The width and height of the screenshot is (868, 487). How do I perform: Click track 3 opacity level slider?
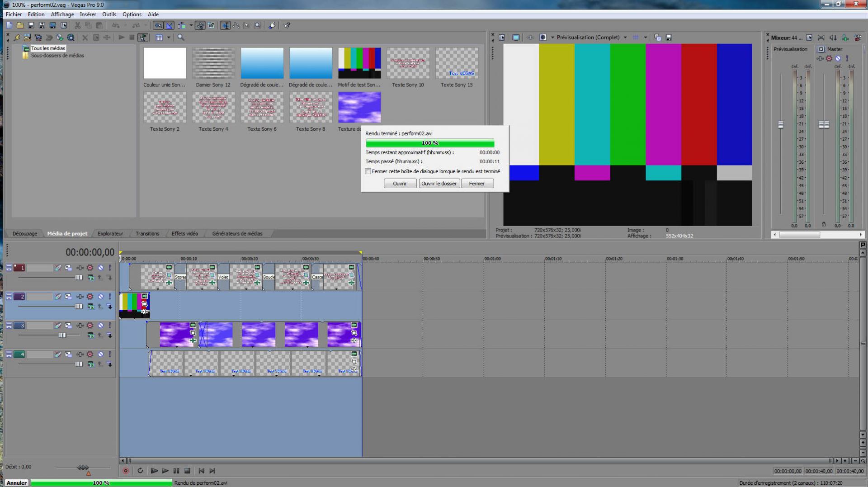pos(62,335)
